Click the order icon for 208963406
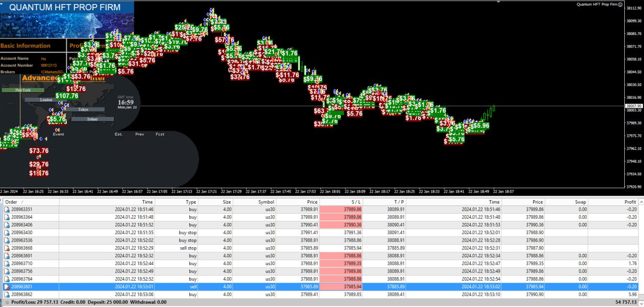The width and height of the screenshot is (644, 307). click(x=7, y=224)
